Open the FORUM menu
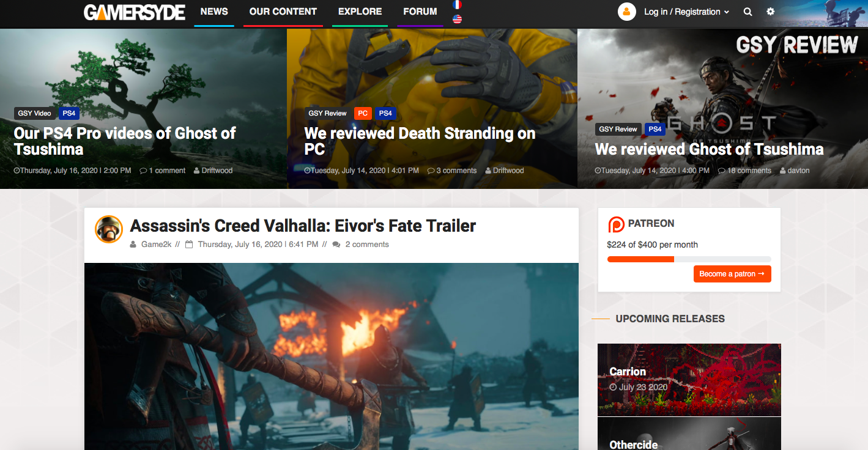This screenshot has height=450, width=868. click(x=420, y=12)
